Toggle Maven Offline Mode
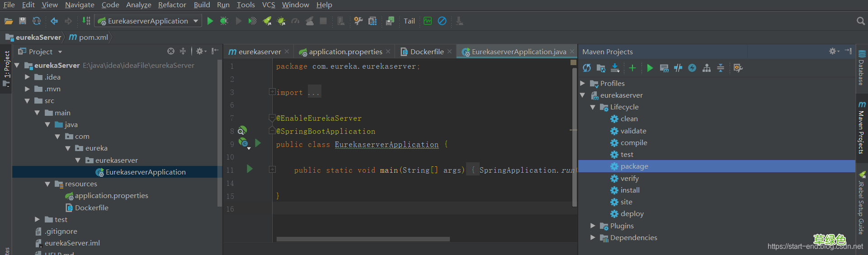 [678, 68]
